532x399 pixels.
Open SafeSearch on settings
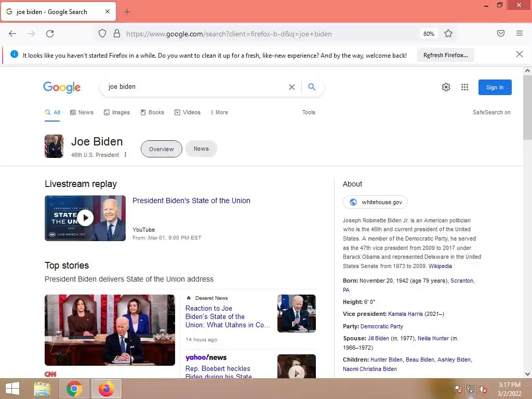(x=491, y=112)
